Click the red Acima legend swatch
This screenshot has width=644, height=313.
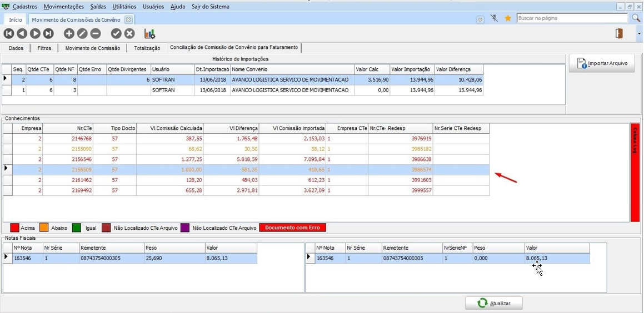[14, 228]
